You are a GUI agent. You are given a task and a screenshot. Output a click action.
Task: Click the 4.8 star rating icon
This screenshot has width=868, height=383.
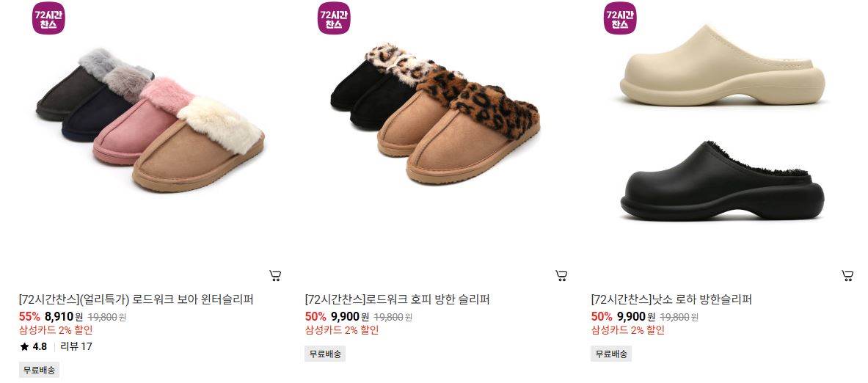pyautogui.click(x=24, y=347)
